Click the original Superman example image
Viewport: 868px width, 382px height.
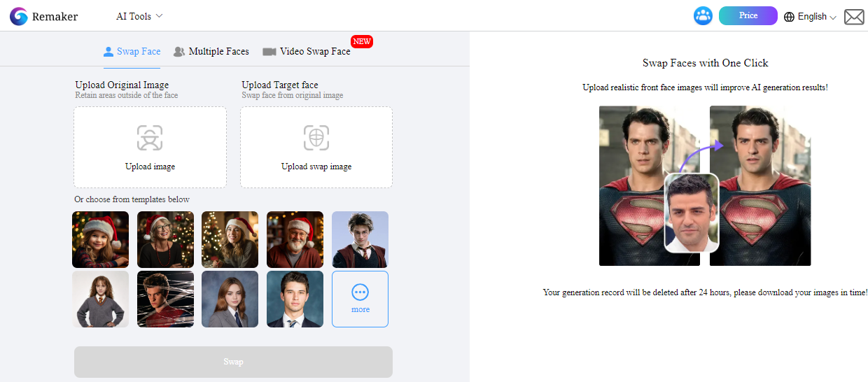click(x=650, y=185)
